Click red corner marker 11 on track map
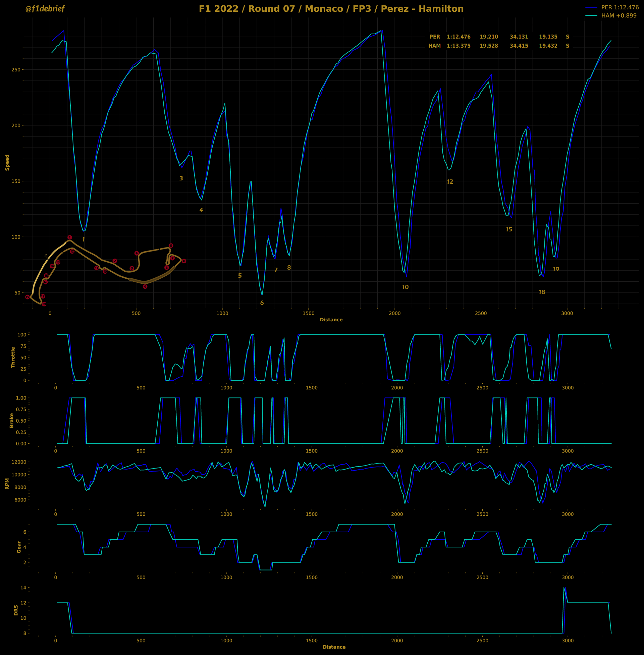The width and height of the screenshot is (644, 655). click(96, 268)
